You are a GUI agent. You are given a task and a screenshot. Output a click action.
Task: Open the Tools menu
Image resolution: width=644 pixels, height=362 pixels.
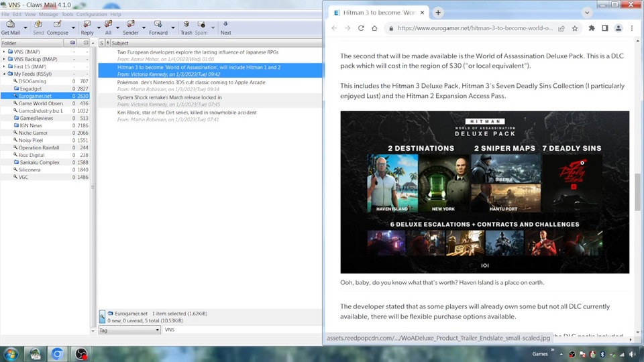coord(67,14)
